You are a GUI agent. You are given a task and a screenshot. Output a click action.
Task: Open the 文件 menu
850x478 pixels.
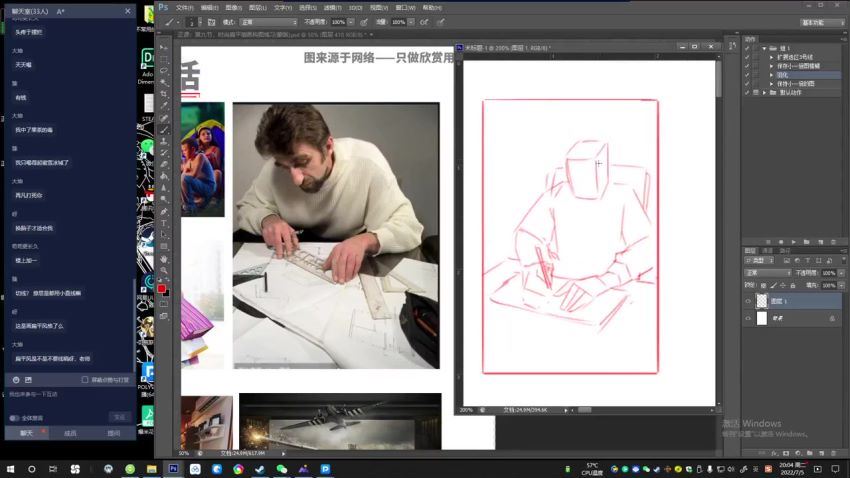tap(185, 8)
